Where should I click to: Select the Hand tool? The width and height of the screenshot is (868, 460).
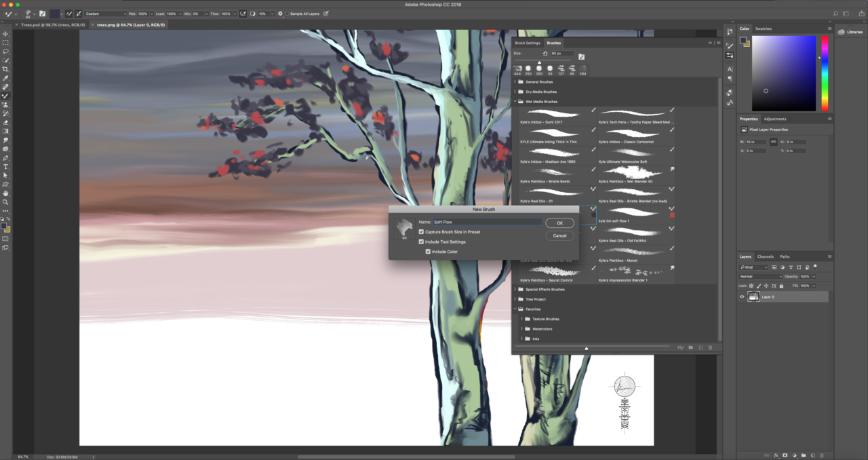coord(5,193)
